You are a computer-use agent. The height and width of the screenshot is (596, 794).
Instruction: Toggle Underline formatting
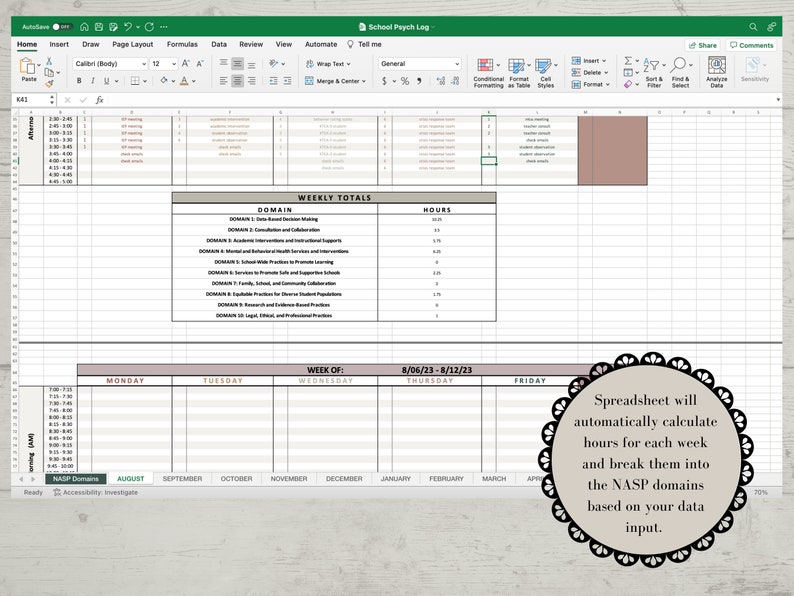point(106,81)
